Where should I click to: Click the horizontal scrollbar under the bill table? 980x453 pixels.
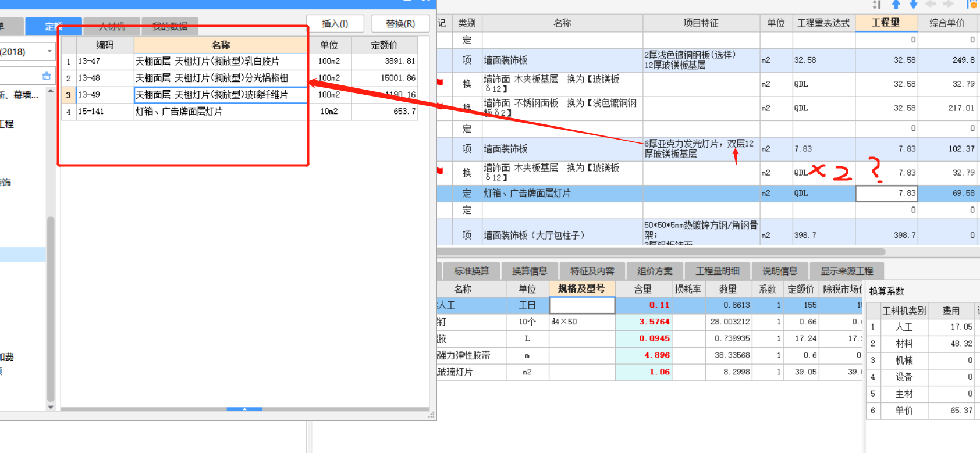(661, 252)
